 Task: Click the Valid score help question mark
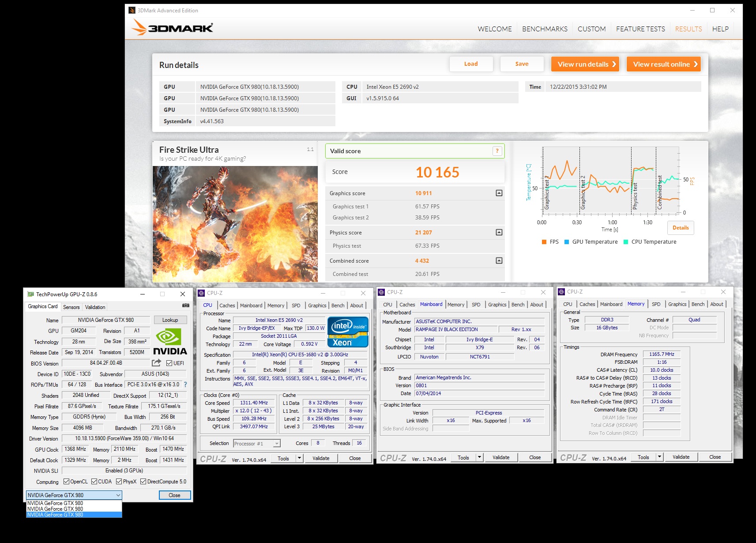tap(497, 151)
